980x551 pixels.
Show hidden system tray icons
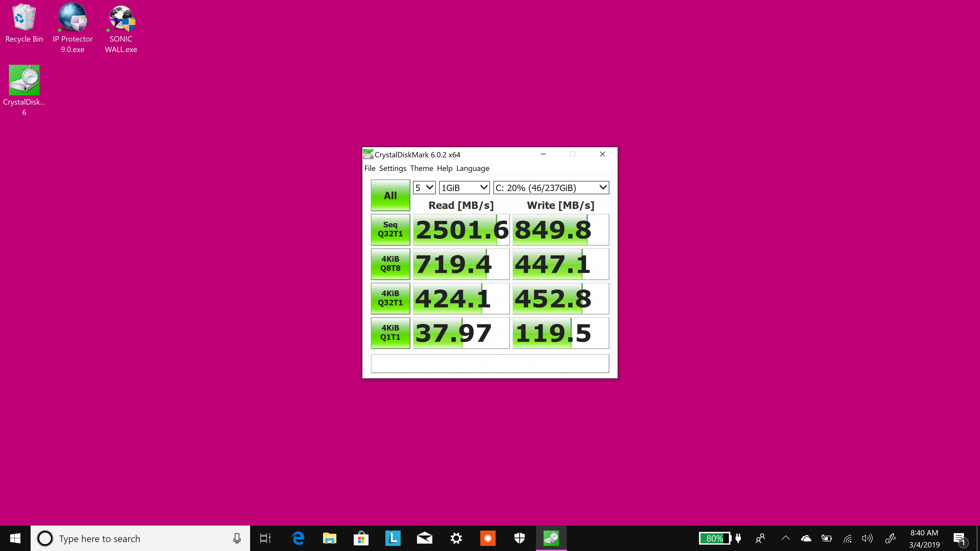click(786, 538)
